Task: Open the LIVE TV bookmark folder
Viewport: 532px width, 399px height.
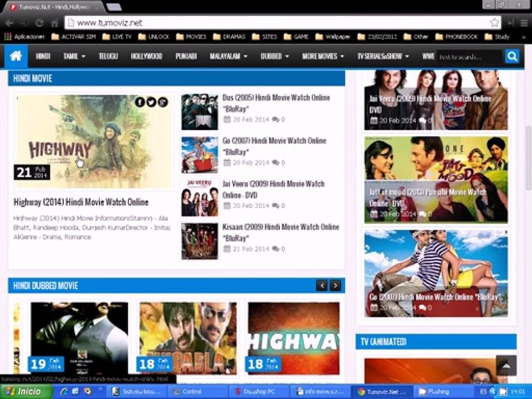Action: 117,37
